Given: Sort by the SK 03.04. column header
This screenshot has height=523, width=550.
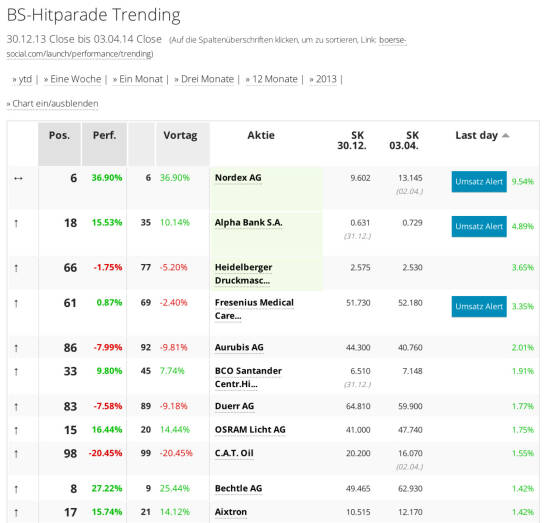Looking at the screenshot, I should coord(404,140).
